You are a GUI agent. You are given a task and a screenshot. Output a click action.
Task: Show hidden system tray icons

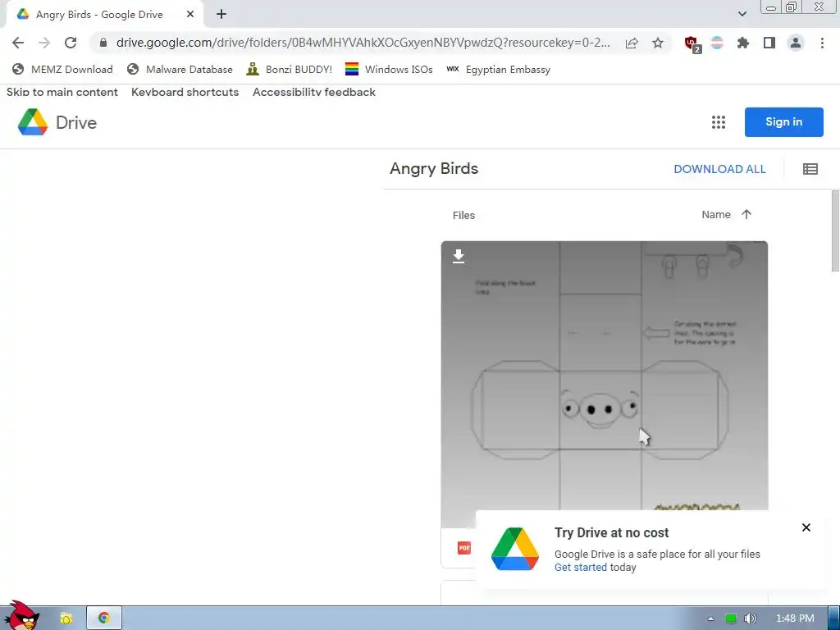(x=710, y=619)
